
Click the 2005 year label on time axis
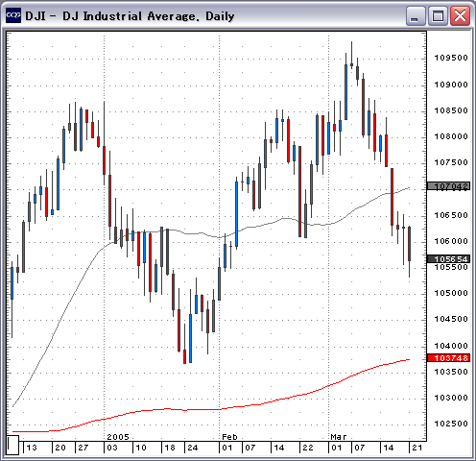tap(118, 437)
